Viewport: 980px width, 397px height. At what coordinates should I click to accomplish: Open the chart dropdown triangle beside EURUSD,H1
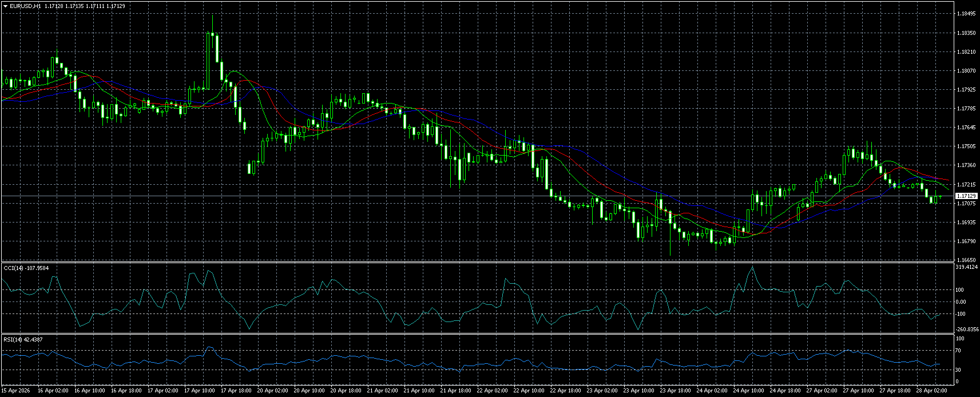coord(5,6)
